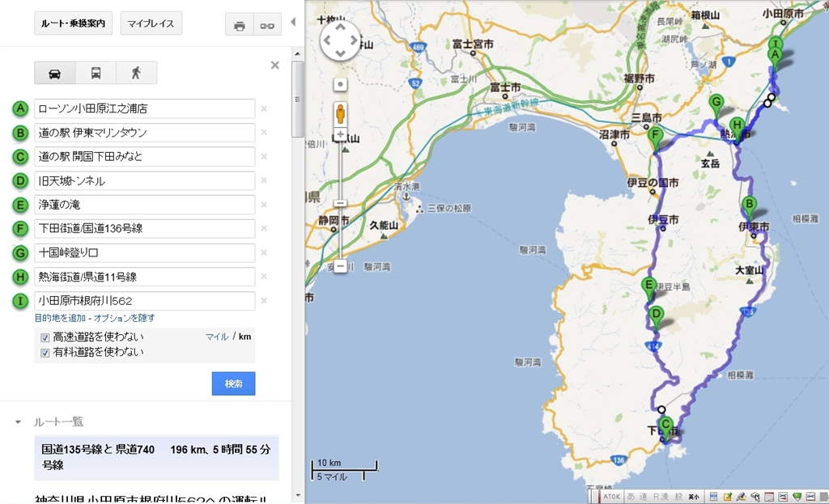Click map pin B near 伊東市

pos(749,207)
